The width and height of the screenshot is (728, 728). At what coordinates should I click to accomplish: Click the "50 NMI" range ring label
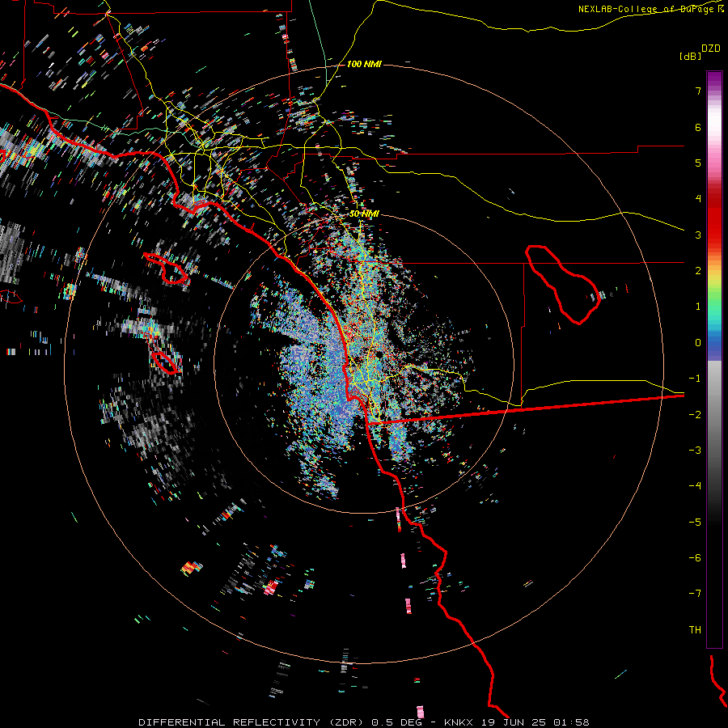(364, 214)
